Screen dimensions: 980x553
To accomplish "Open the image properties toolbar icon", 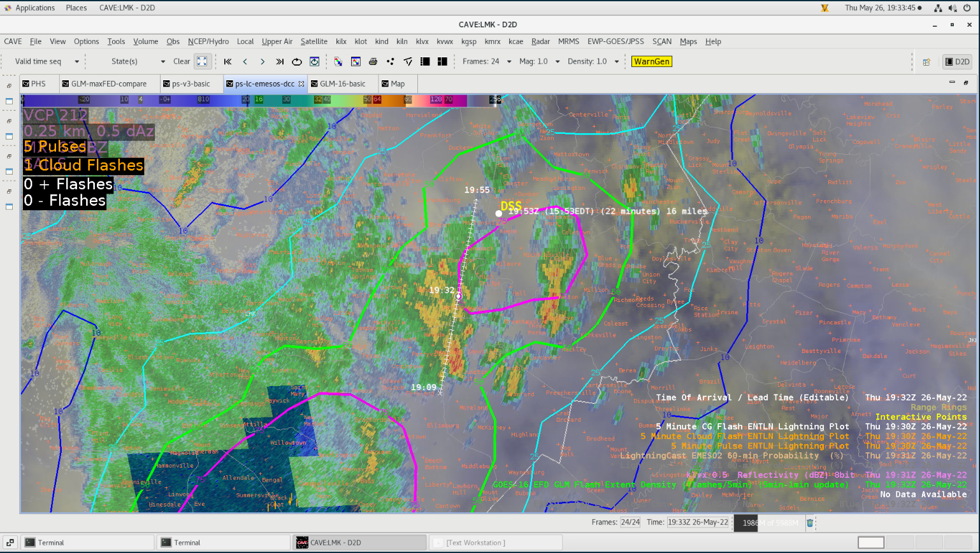I will tap(356, 62).
